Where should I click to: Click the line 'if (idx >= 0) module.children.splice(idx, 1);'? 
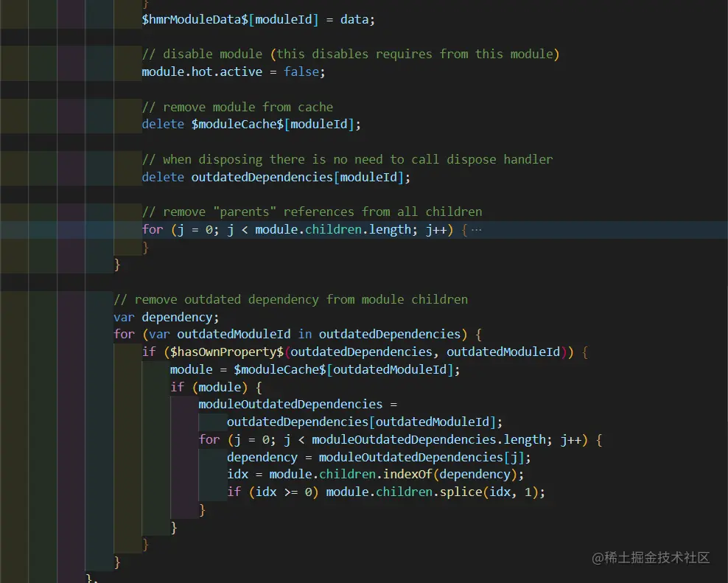[386, 492]
